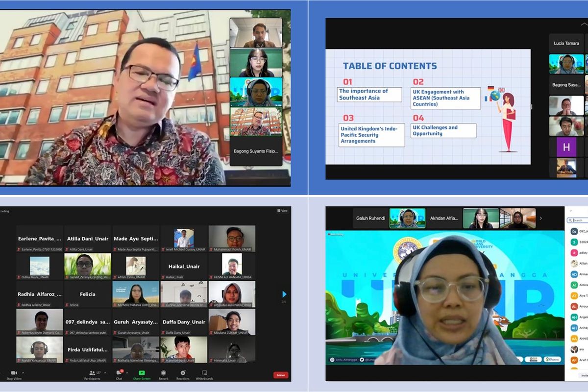Click the green Share Screen icon
The image size is (588, 392).
coord(142,373)
